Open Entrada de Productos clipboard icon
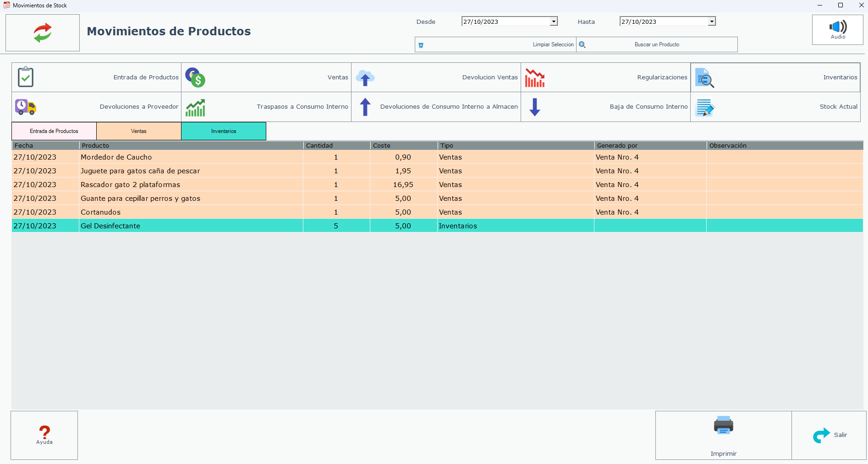Image resolution: width=868 pixels, height=464 pixels. [26, 77]
